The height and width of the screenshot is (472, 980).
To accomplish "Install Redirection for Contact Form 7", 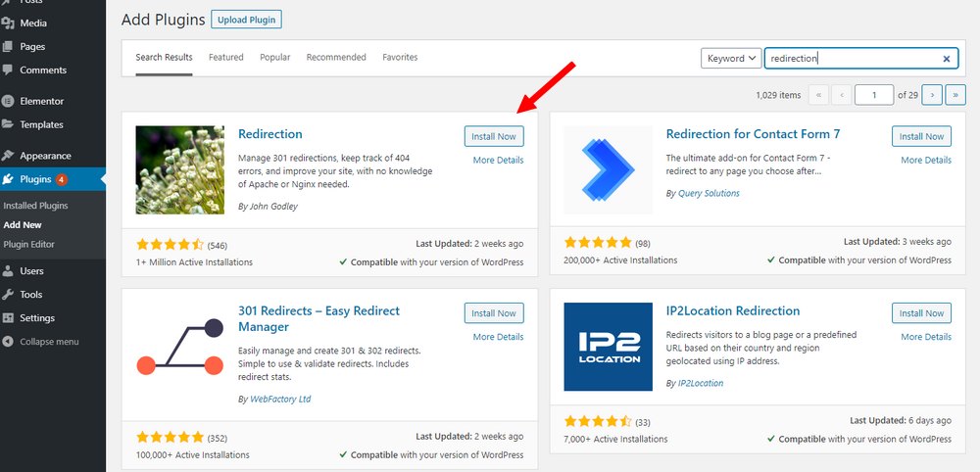I will tap(922, 136).
